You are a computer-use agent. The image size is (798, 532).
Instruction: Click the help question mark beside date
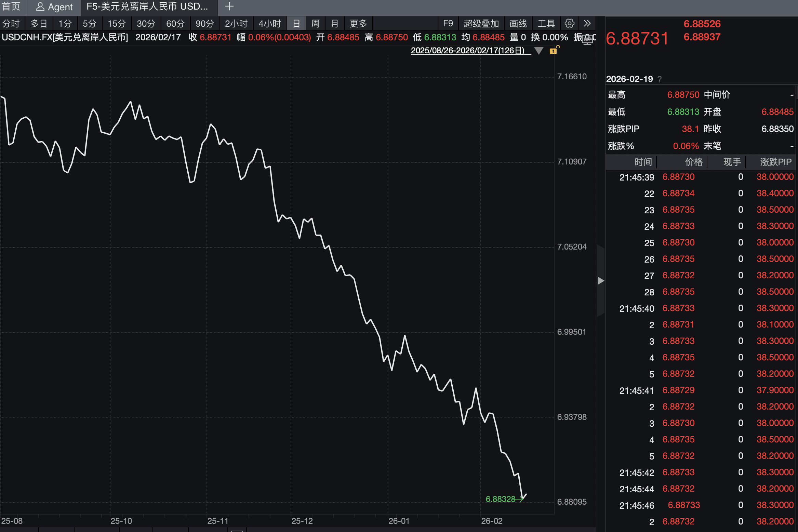(x=660, y=79)
